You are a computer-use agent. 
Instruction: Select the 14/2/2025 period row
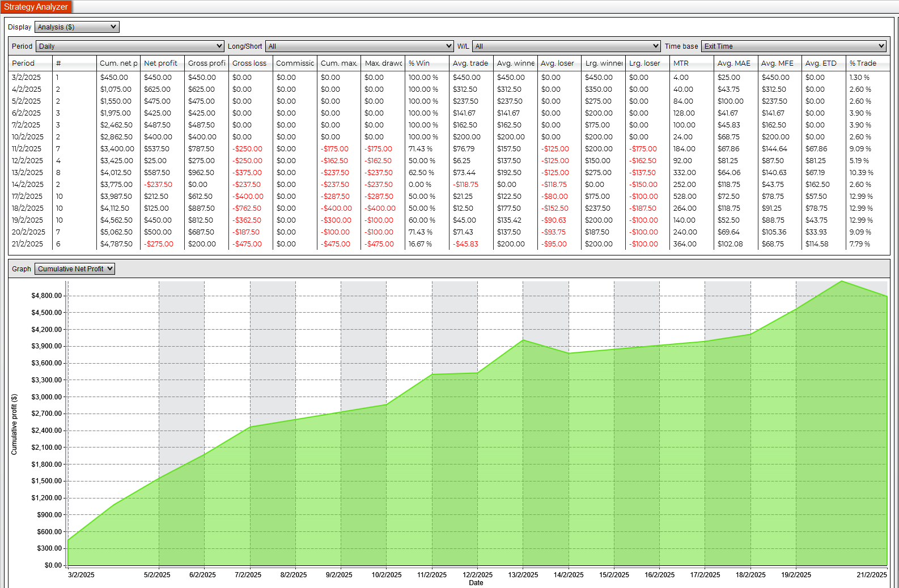(x=28, y=185)
